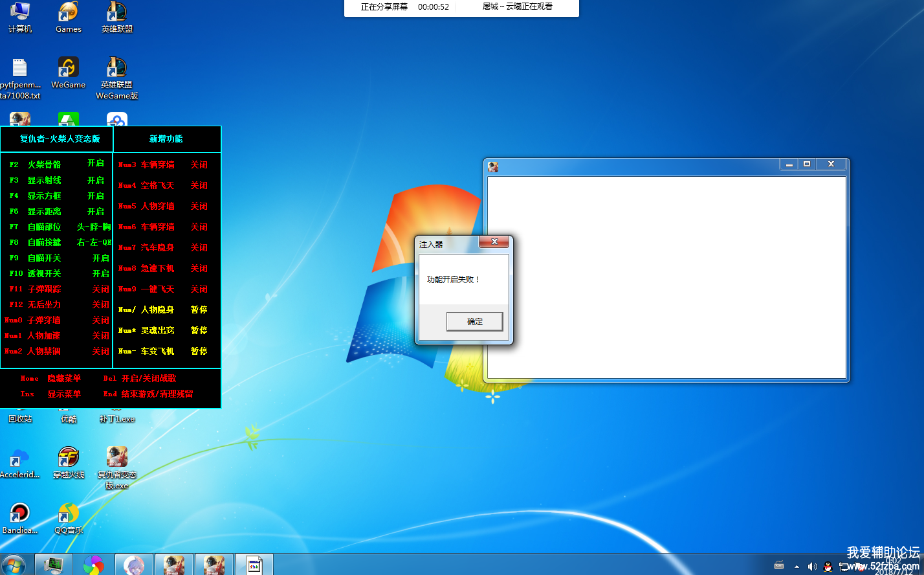
Task: Open the WeGame desktop shortcut
Action: (x=68, y=73)
